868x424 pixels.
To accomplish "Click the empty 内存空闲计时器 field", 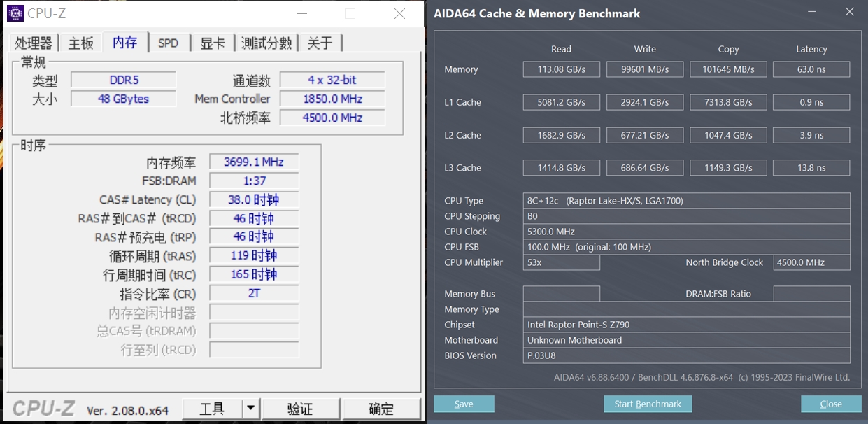I will click(254, 312).
